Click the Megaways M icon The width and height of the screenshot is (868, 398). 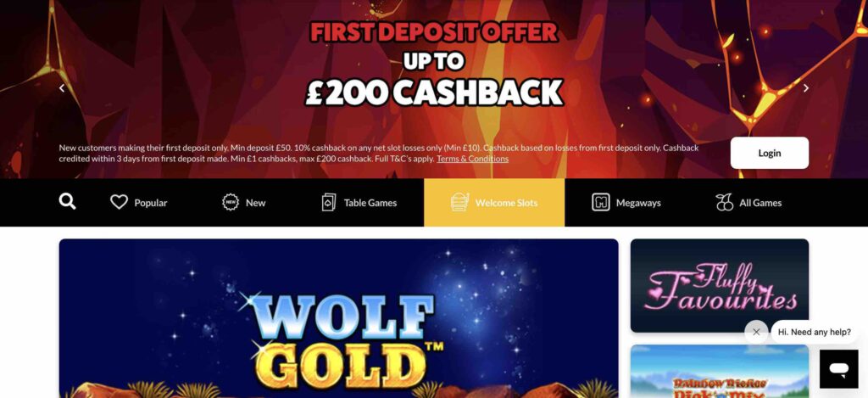(601, 202)
